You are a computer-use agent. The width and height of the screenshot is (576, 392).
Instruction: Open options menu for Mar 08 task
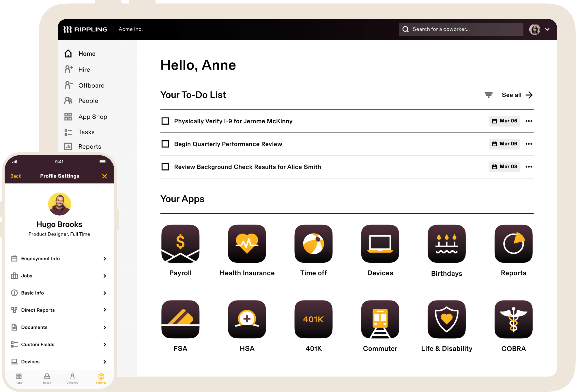tap(529, 167)
